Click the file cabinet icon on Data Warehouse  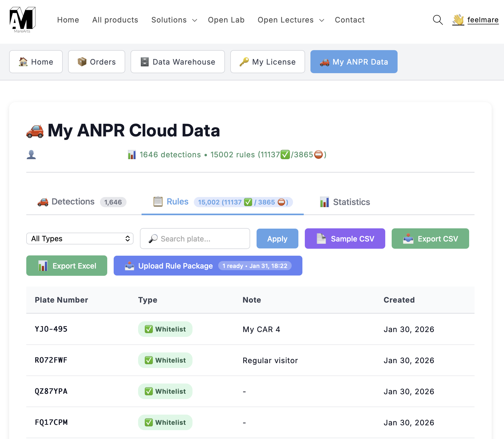(144, 62)
